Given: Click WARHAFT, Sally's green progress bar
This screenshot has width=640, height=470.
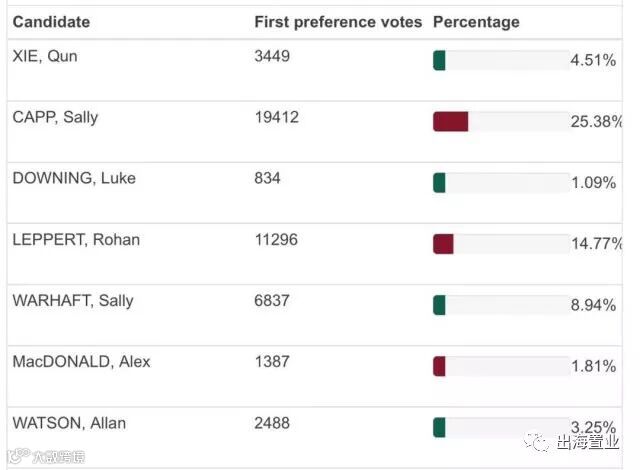Looking at the screenshot, I should (439, 305).
